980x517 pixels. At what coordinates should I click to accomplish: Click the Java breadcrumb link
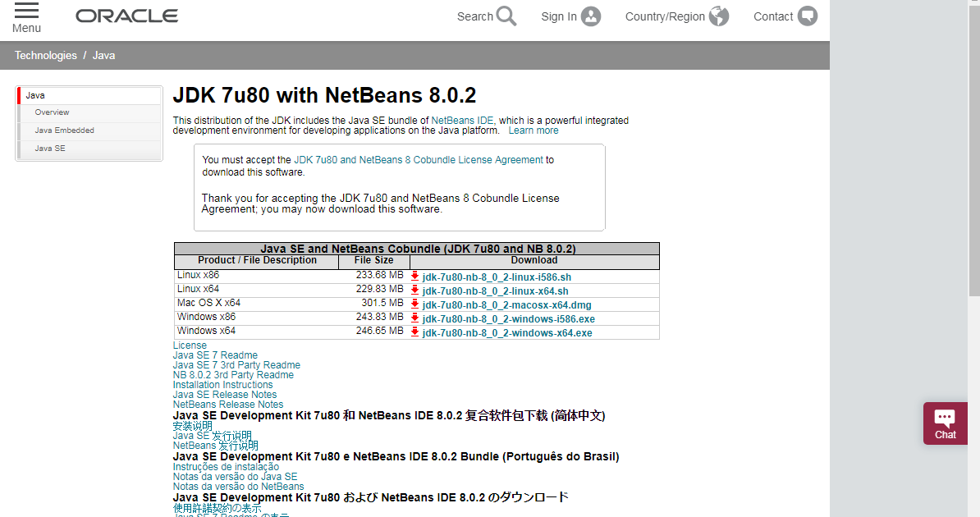[x=103, y=56]
